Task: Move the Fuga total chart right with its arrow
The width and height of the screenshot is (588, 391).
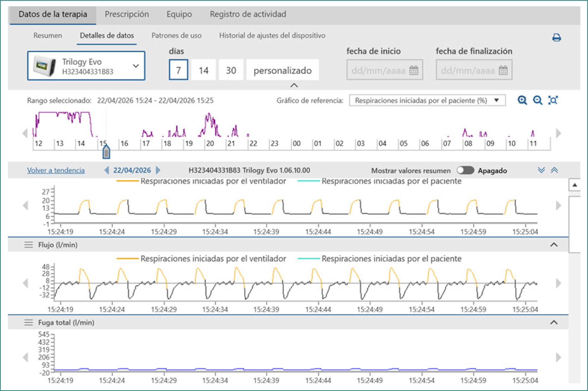Action: (558, 357)
